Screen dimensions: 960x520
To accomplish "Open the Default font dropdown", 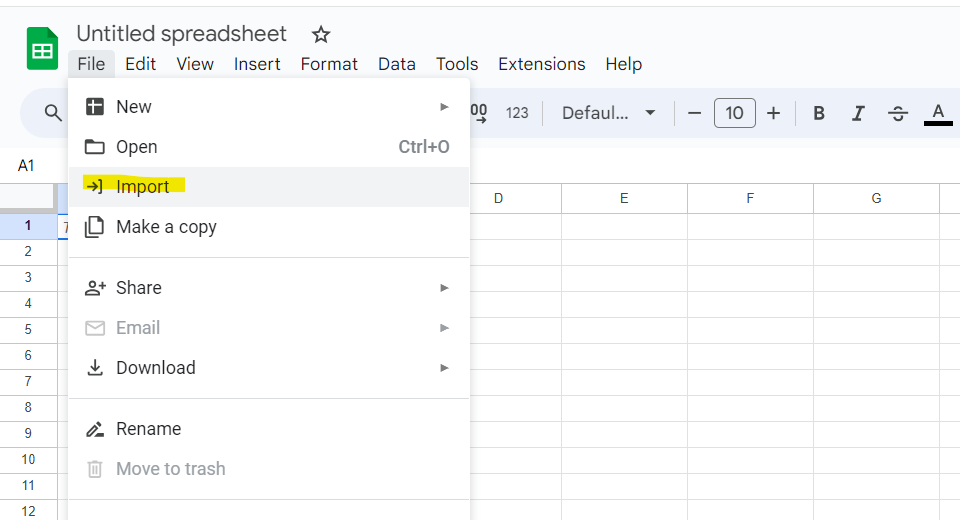I will tap(608, 113).
